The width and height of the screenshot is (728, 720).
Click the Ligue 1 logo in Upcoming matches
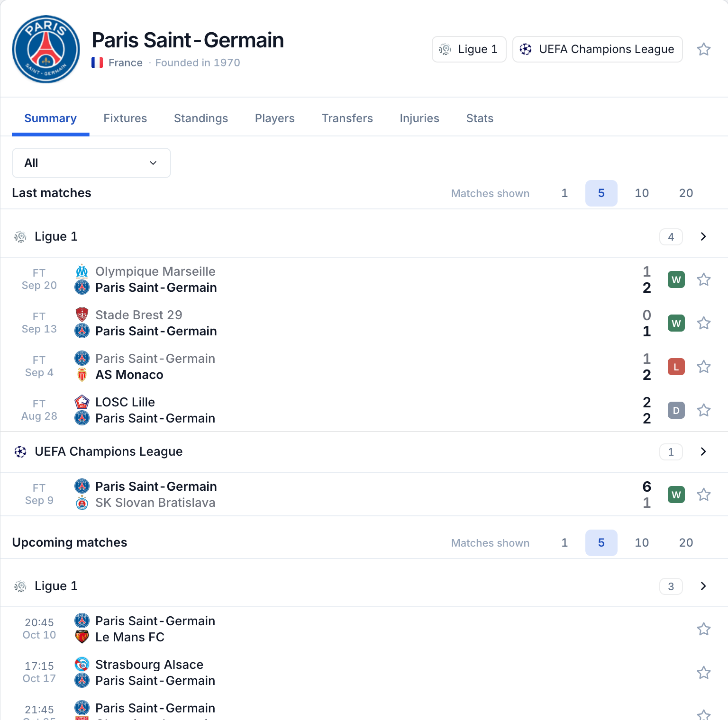pos(20,586)
